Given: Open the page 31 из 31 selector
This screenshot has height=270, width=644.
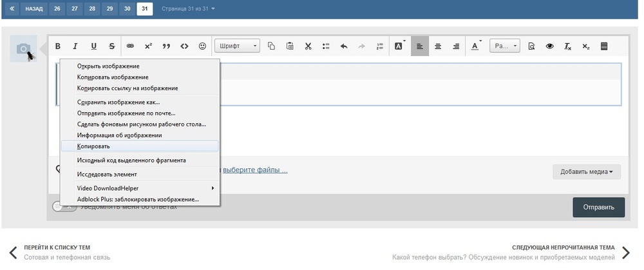Looking at the screenshot, I should [x=188, y=9].
